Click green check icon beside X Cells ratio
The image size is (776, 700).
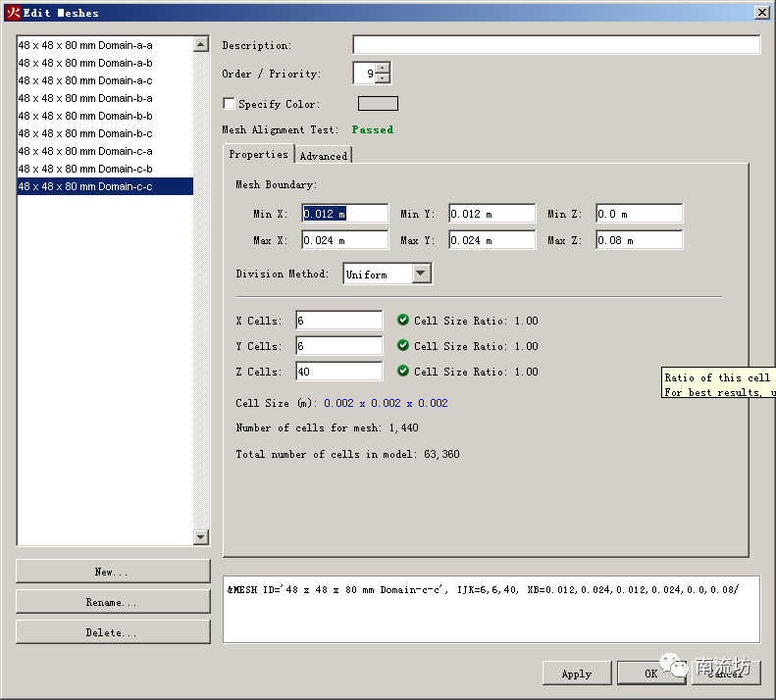tap(403, 320)
